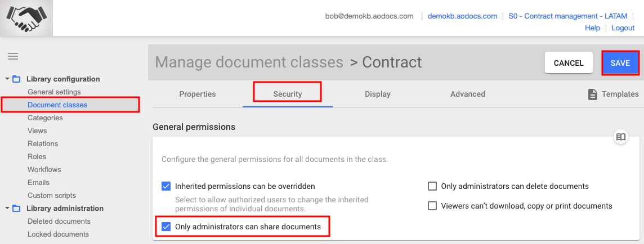This screenshot has height=244, width=644.
Task: Switch to the Properties tab
Action: [197, 94]
